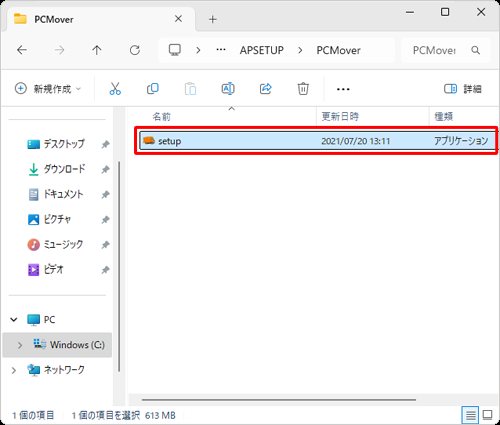500x425 pixels.
Task: Click the Copy icon in toolbar
Action: coord(153,89)
